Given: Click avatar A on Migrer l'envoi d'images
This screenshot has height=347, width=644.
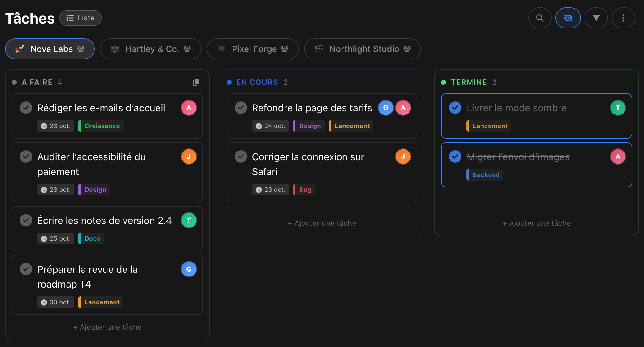Looking at the screenshot, I should click(618, 156).
